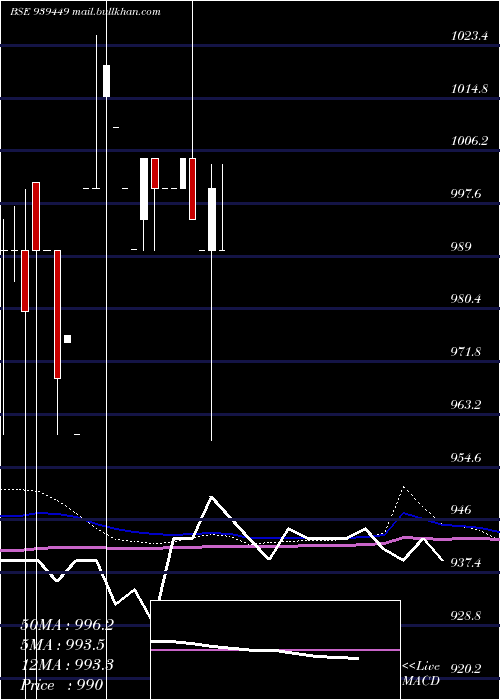500x700 pixels.
Task: Click the 997.6 price axis label
Action: click(x=466, y=194)
